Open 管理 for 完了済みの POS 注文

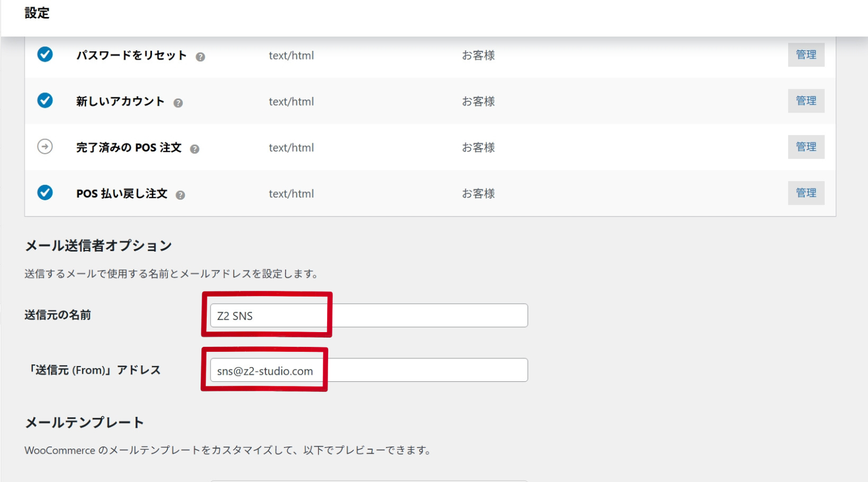click(806, 147)
